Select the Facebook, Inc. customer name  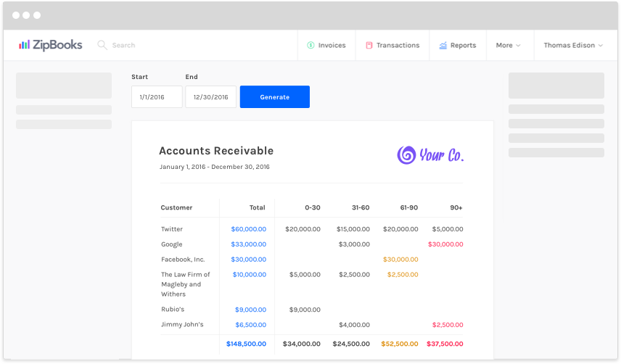183,260
